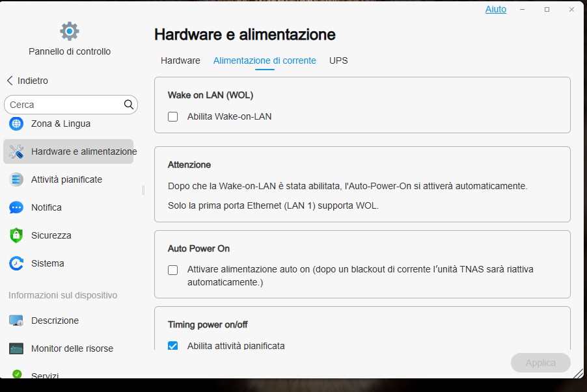Open the Attività pianificate icon

16,179
